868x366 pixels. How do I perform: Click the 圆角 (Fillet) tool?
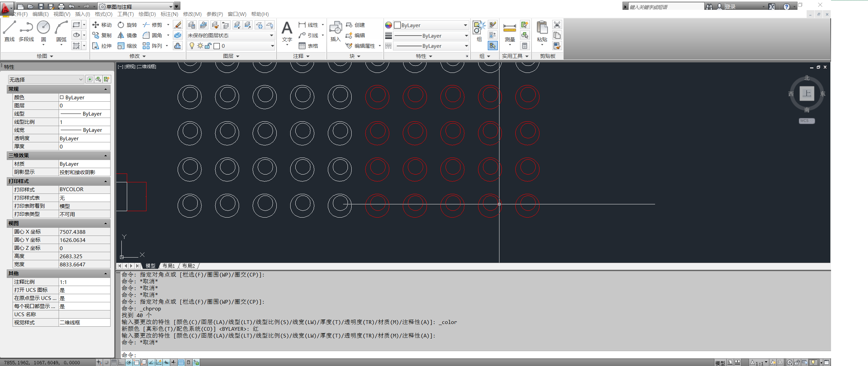point(153,35)
